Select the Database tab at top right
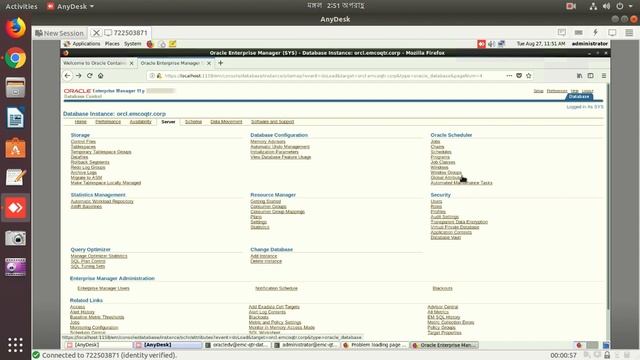 579,96
